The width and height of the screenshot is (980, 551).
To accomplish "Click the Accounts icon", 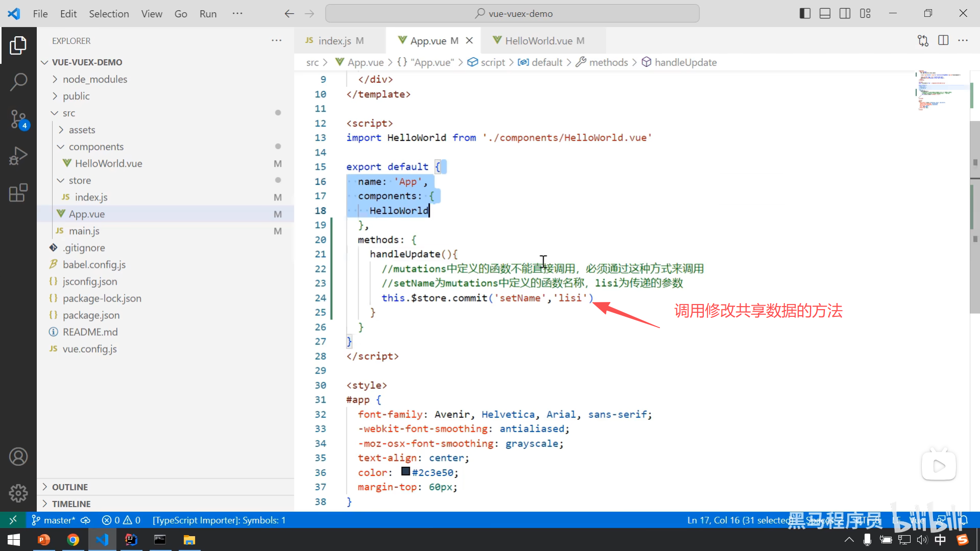I will [x=18, y=457].
